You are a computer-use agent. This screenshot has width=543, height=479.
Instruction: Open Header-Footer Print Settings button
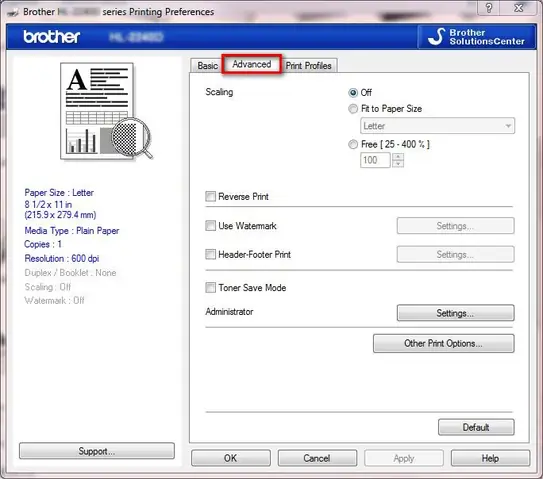point(455,255)
